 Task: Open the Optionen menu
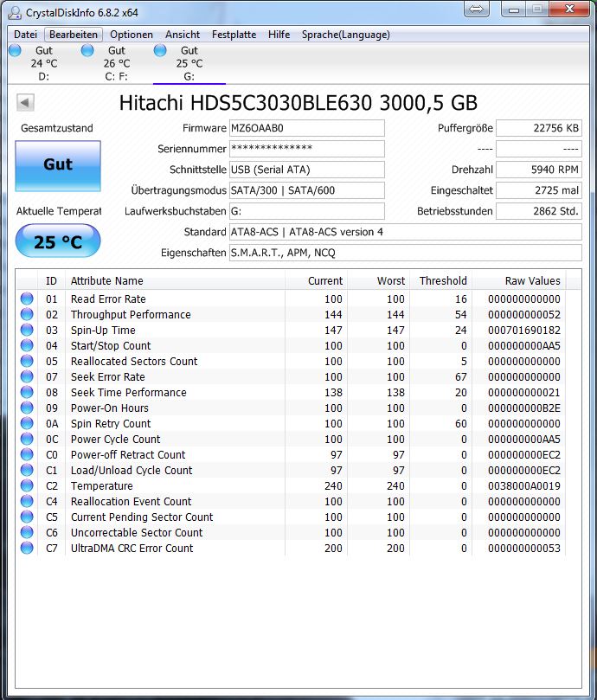coord(132,35)
